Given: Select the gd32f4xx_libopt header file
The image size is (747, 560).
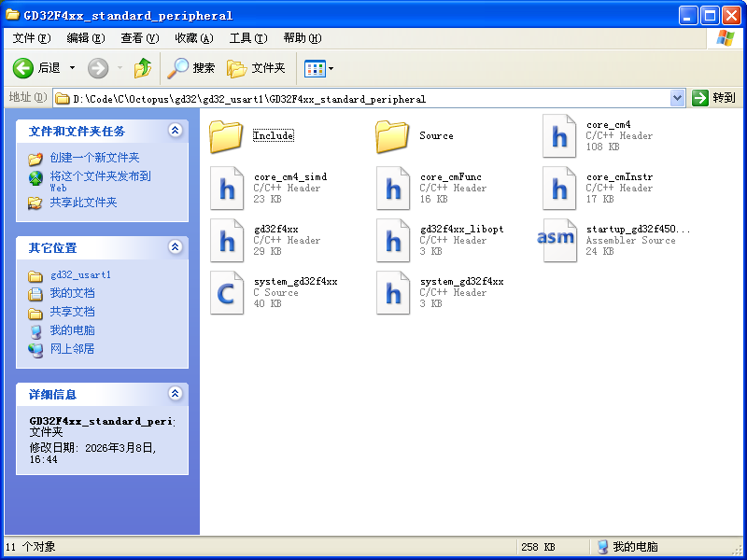Looking at the screenshot, I should pos(392,240).
